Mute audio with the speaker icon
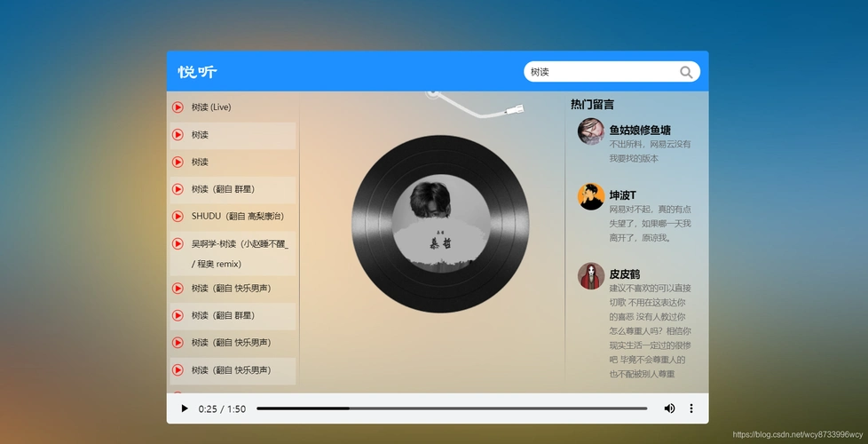Image resolution: width=868 pixels, height=444 pixels. [669, 408]
